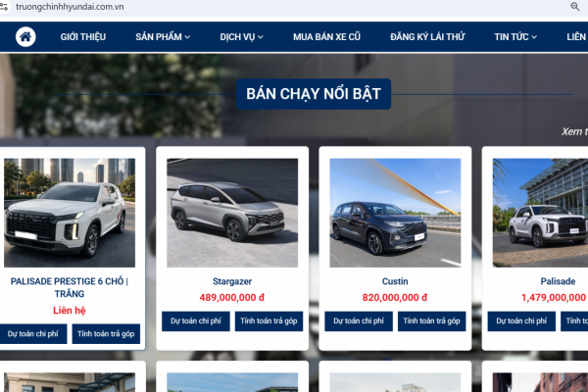
Task: Go to Đăng Ký Lái Thử page
Action: [x=427, y=37]
